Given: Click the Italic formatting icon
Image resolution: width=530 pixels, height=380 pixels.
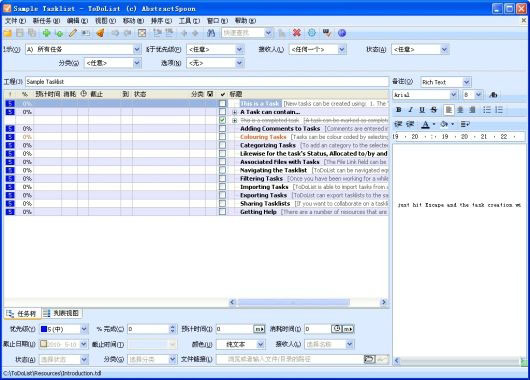Looking at the screenshot, I should point(410,110).
